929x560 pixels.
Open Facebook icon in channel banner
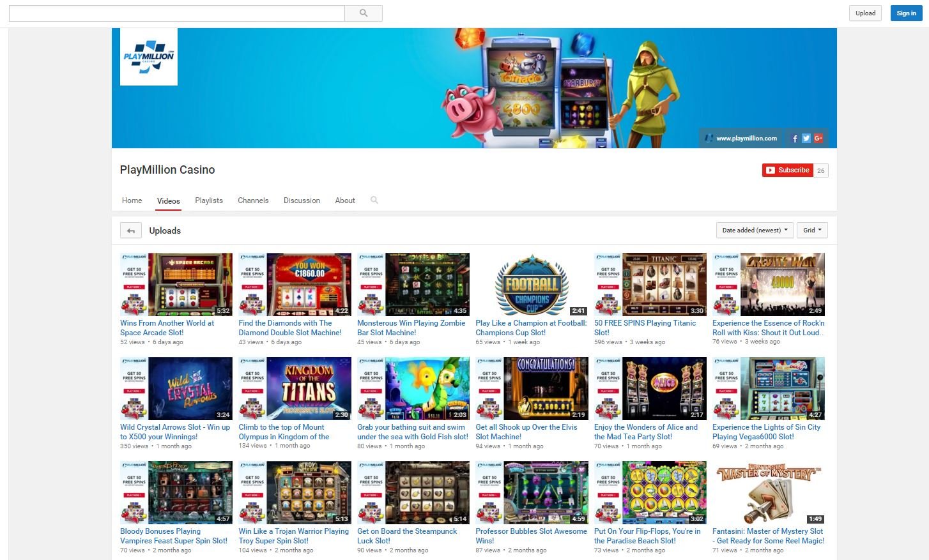[795, 139]
